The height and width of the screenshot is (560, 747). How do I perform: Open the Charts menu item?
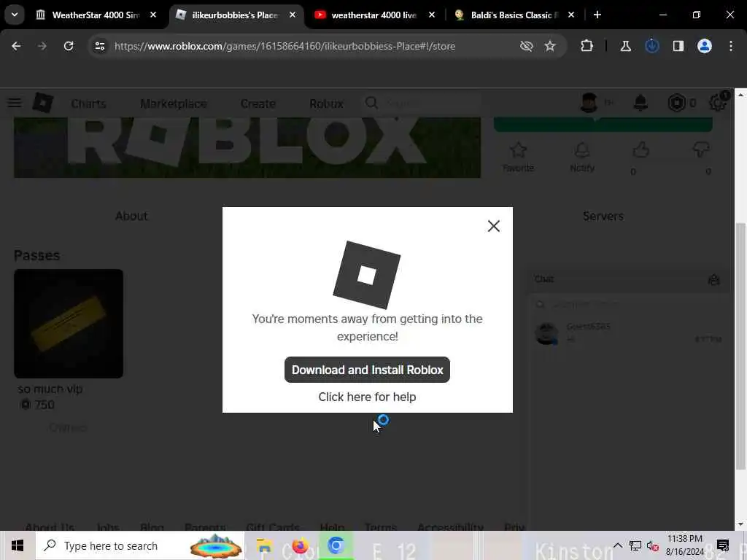[88, 104]
